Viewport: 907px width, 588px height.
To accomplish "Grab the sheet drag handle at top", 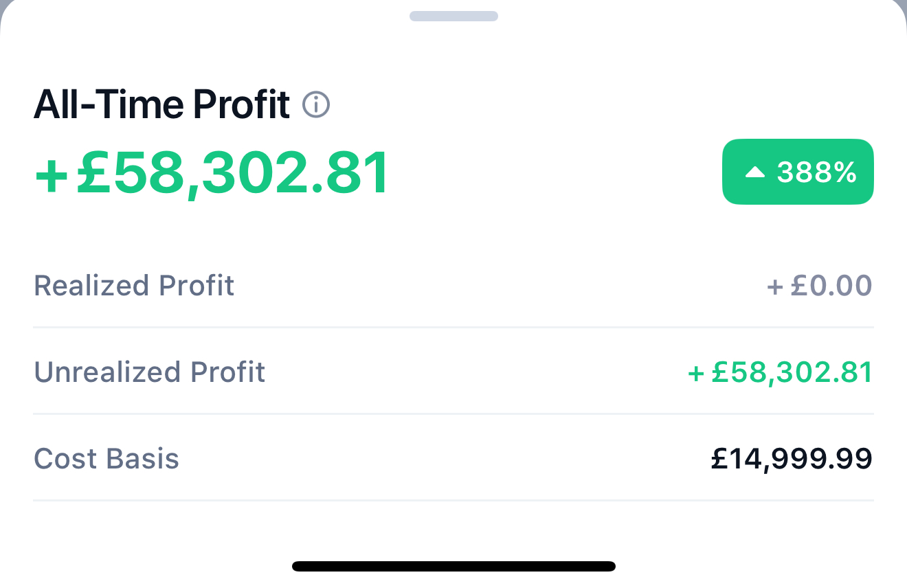I will (453, 16).
